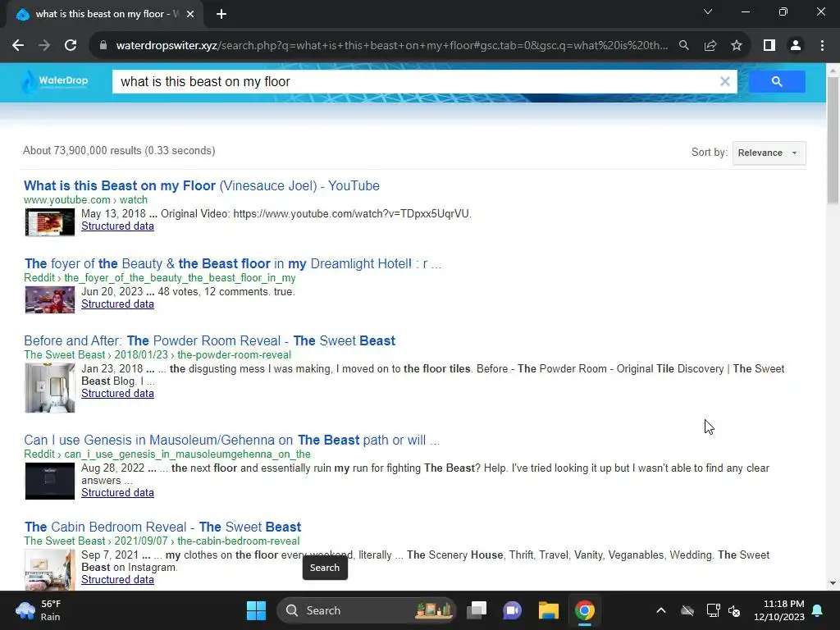Open File Explorer from the taskbar
The height and width of the screenshot is (630, 840).
point(549,610)
